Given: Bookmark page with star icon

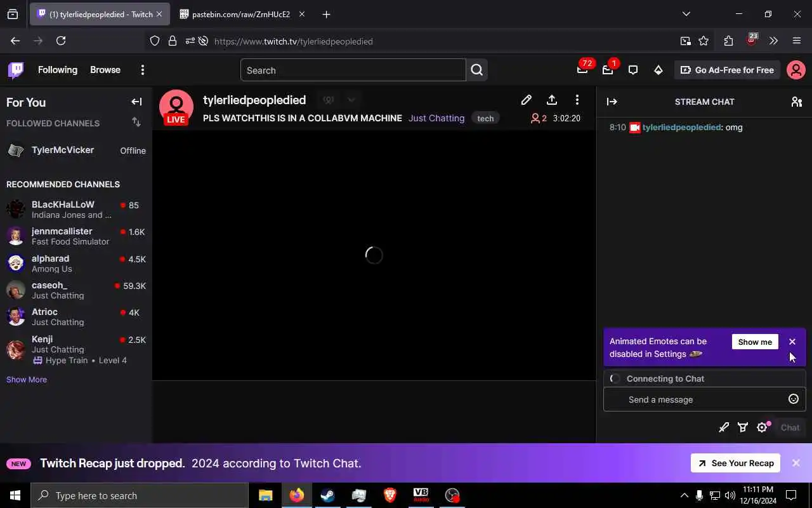Looking at the screenshot, I should [704, 41].
